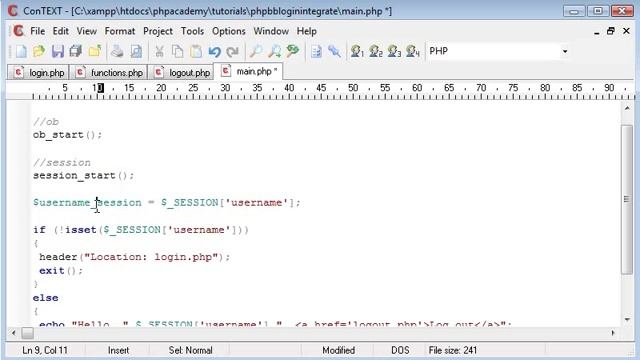The height and width of the screenshot is (360, 640).
Task: Undo the last edit
Action: pyautogui.click(x=214, y=51)
